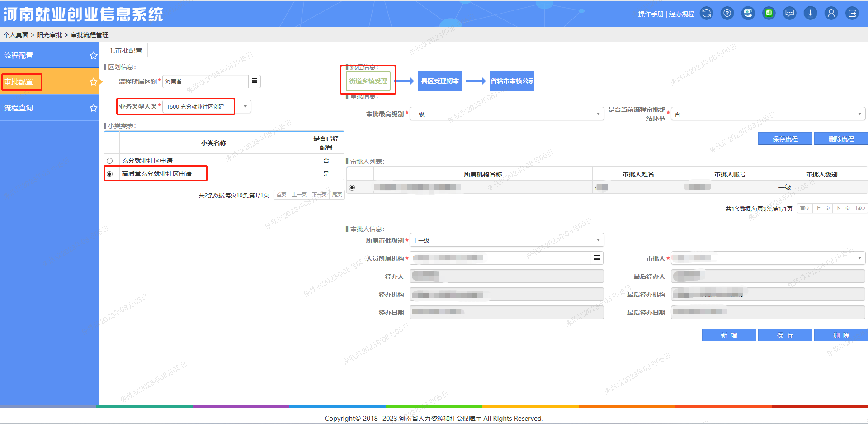Select the 充分就业社区申请 radio button
This screenshot has height=424, width=868.
coord(109,161)
